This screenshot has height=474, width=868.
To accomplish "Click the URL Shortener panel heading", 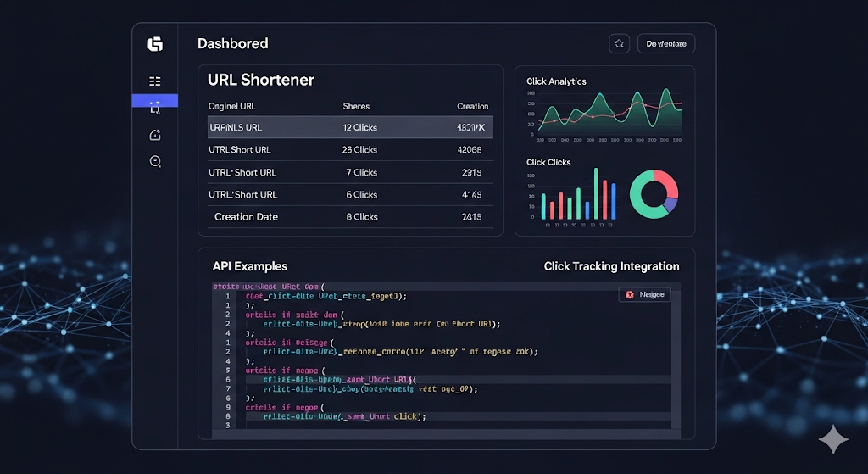I will (261, 80).
